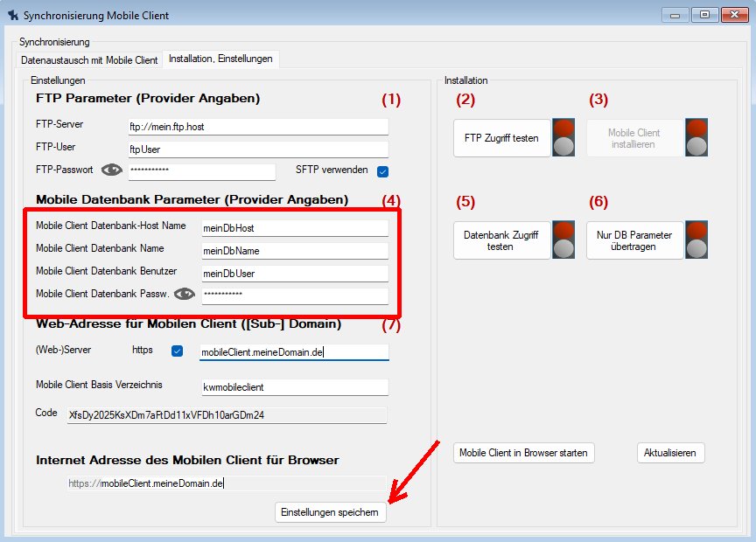The image size is (756, 542).
Task: Click Datenbank Zugriff testen button
Action: tap(501, 240)
